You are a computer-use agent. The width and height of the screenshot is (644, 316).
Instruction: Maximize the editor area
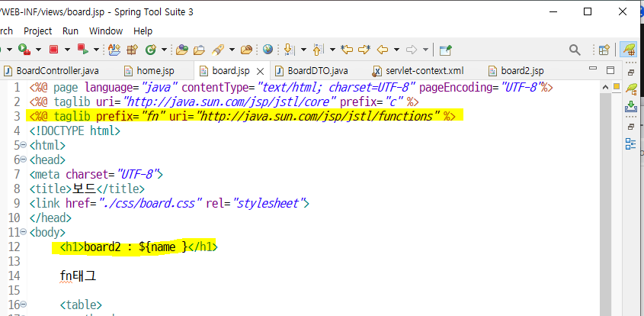(x=610, y=70)
